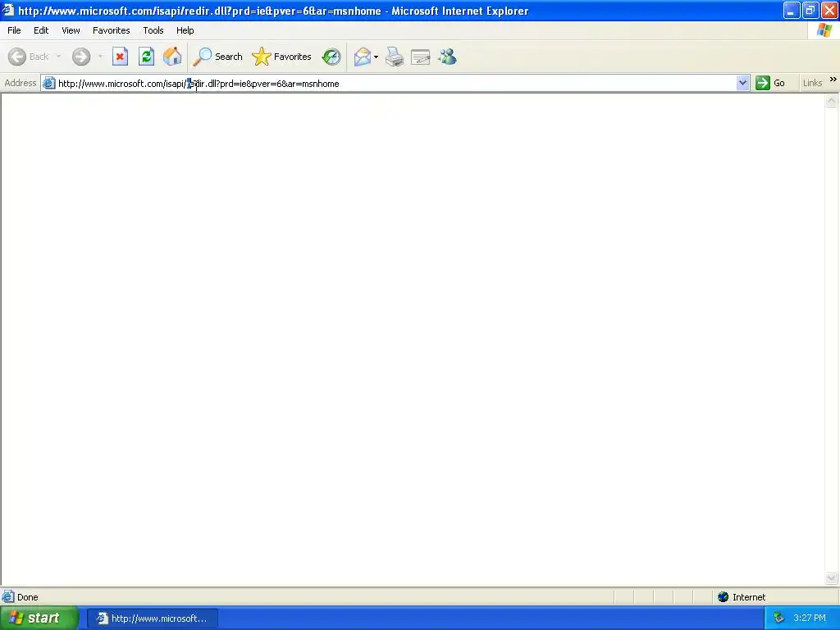The width and height of the screenshot is (840, 630).
Task: Click the scroll up arrow
Action: (x=832, y=101)
